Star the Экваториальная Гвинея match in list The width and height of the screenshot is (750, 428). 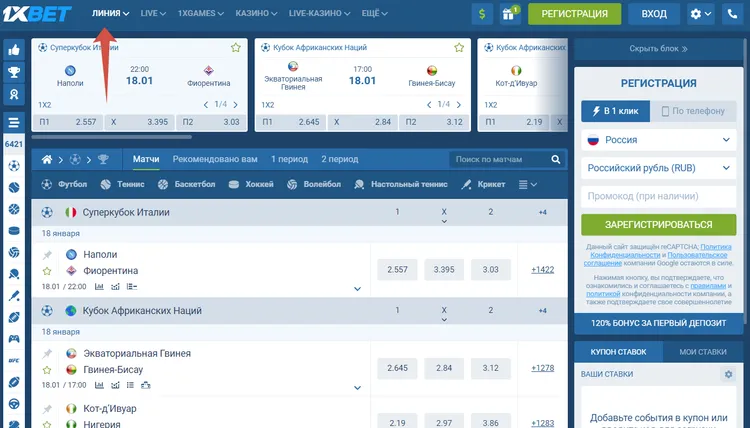click(47, 370)
